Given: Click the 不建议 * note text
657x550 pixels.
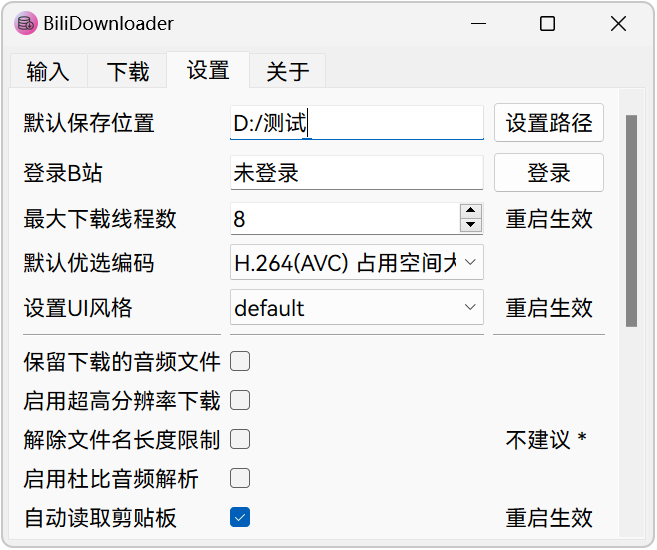Looking at the screenshot, I should [x=546, y=439].
